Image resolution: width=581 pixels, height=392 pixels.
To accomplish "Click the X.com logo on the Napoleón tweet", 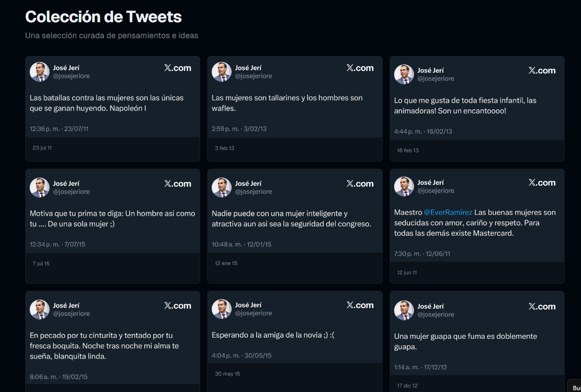I will 178,68.
